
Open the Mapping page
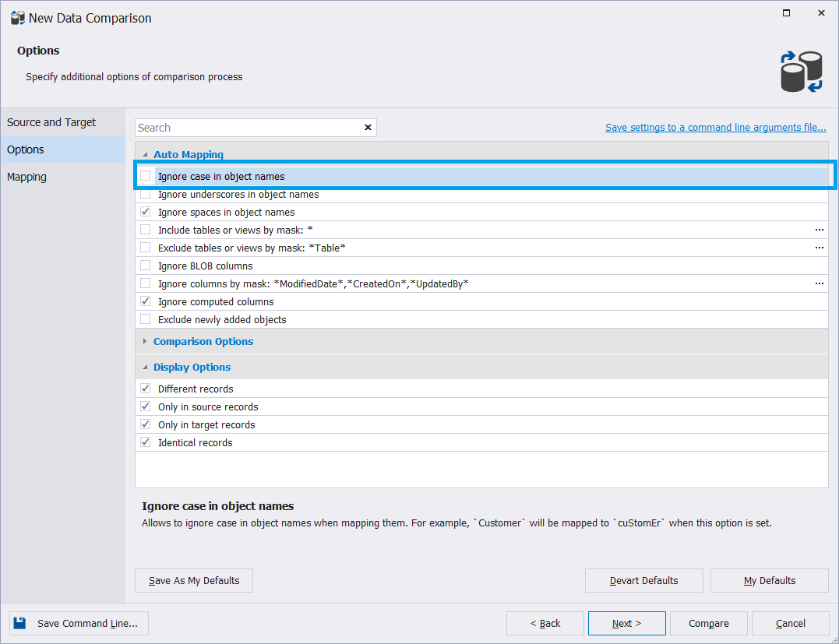[x=27, y=177]
